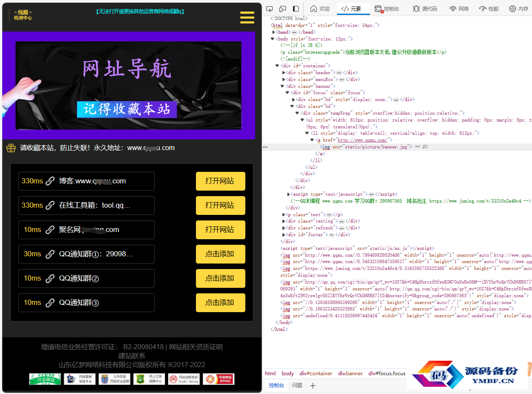Image resolution: width=532 pixels, height=394 pixels.
Task: Select html in the DOM breadcrumb
Action: [270, 374]
